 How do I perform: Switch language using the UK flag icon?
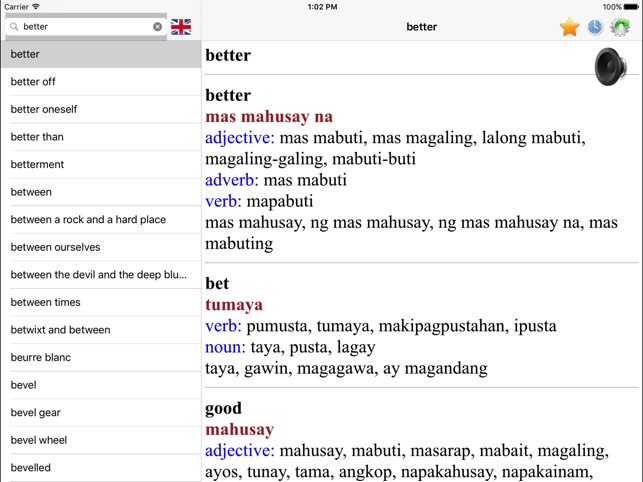pyautogui.click(x=181, y=27)
